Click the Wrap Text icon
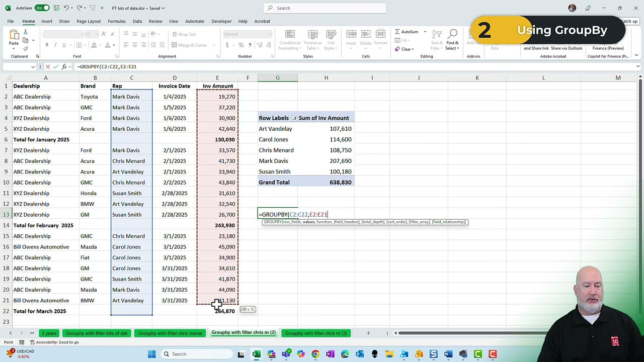The width and height of the screenshot is (644, 362). point(174,34)
